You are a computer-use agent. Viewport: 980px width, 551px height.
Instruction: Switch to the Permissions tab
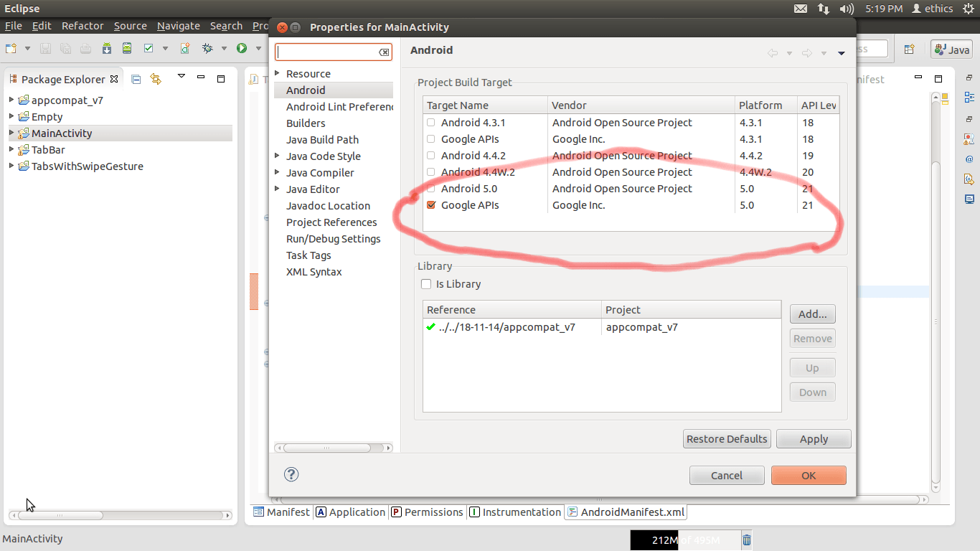pyautogui.click(x=428, y=512)
